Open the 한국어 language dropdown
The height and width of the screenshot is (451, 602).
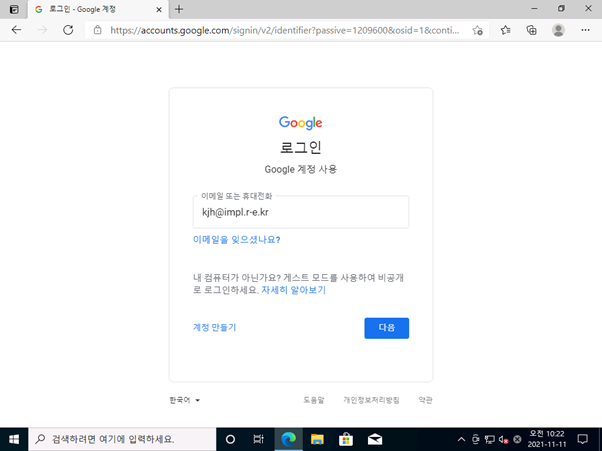[x=185, y=400]
